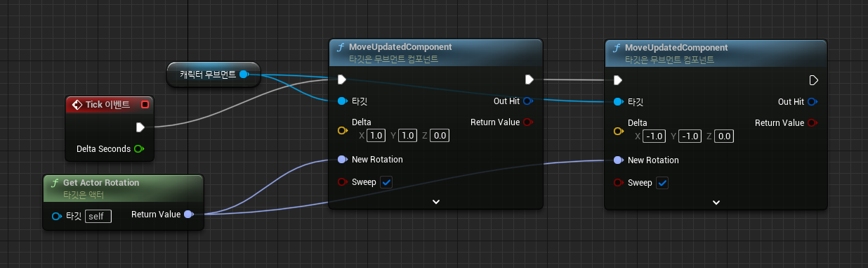
Task: Click Delta Y field showing 1.0
Action: (x=409, y=136)
